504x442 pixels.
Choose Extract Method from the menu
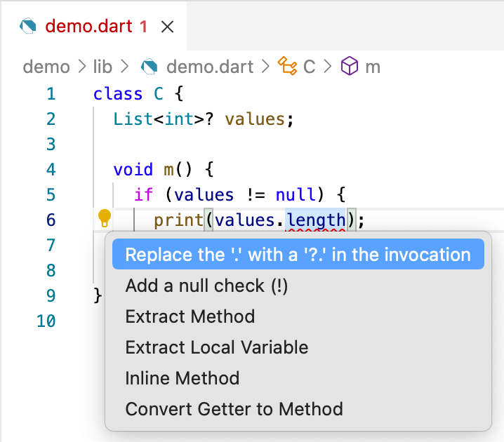click(190, 316)
